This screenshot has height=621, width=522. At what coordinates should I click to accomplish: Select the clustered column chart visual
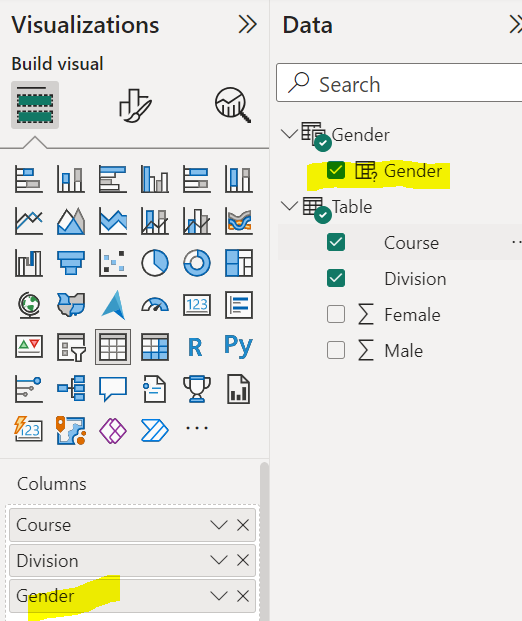[x=155, y=179]
